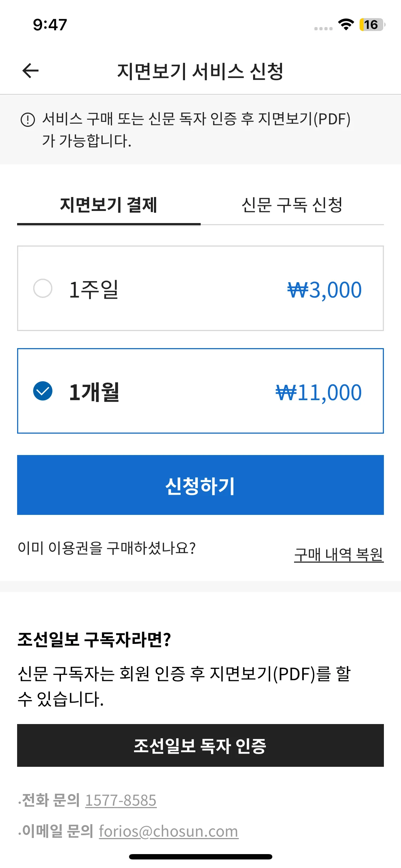Choose the ₩3,000 one-week plan card
The height and width of the screenshot is (868, 401).
point(200,288)
